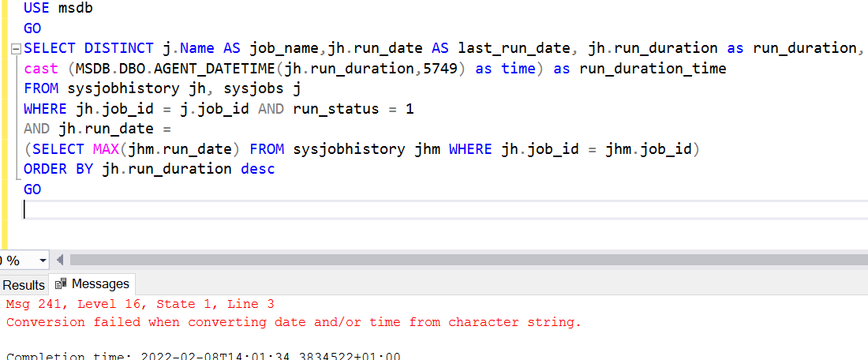Click the Completion time line in messages

(x=203, y=356)
